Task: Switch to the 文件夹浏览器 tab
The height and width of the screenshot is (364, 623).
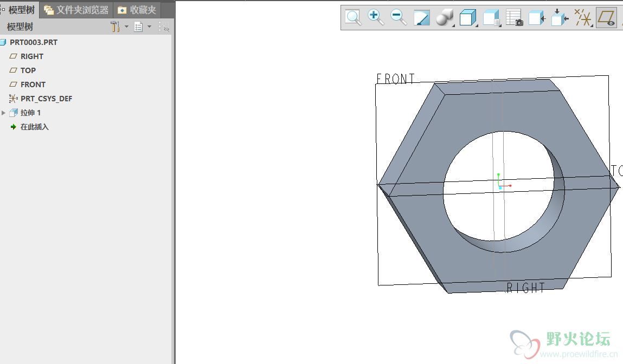Action: 76,10
